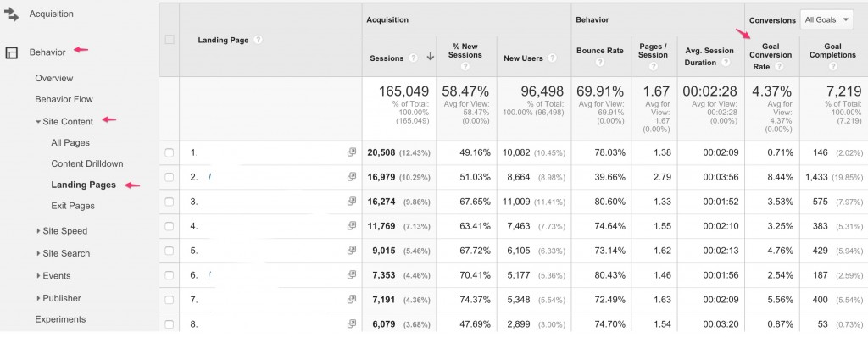Screen dimensions: 868x337
Task: Sort by Goal Completions column
Action: (832, 50)
